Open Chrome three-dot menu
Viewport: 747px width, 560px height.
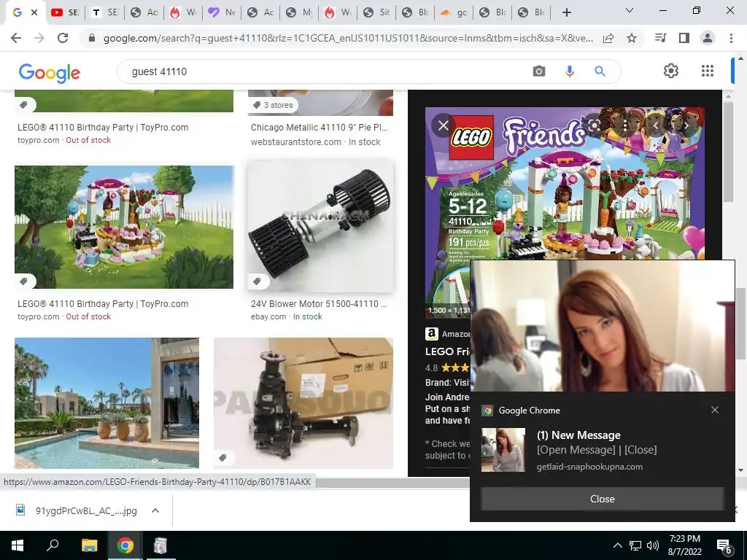click(731, 38)
